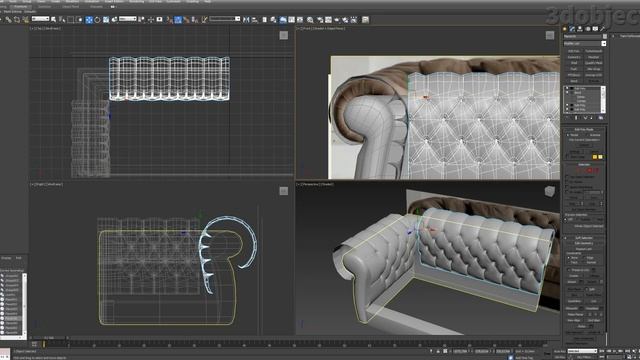Expand the Soft Selection rollout
Viewport: 640px width, 360px height.
coord(584,238)
